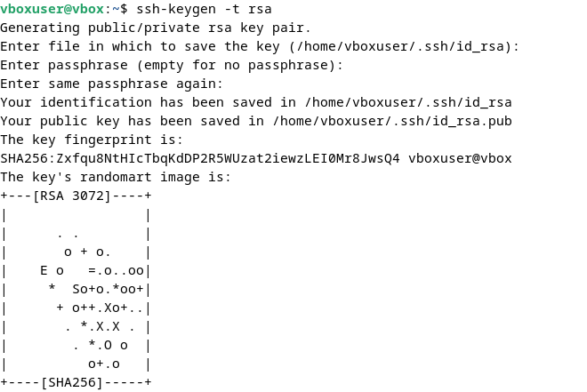The width and height of the screenshot is (587, 392).
Task: Click the vboxuser@vbox text after the fingerprint
Action: (460, 158)
